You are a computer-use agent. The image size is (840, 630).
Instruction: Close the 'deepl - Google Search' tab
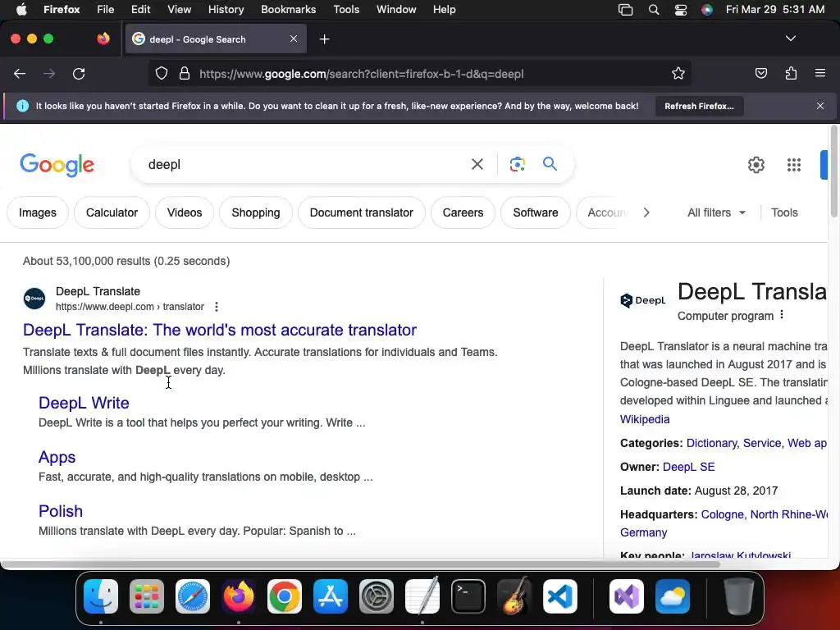(x=294, y=39)
